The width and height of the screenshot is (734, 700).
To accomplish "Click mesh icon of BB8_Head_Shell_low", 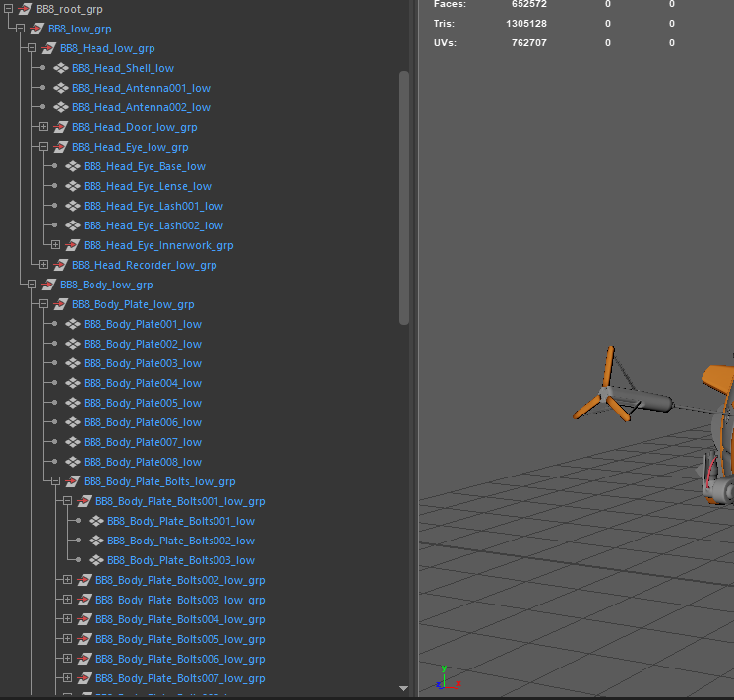I will pos(61,68).
